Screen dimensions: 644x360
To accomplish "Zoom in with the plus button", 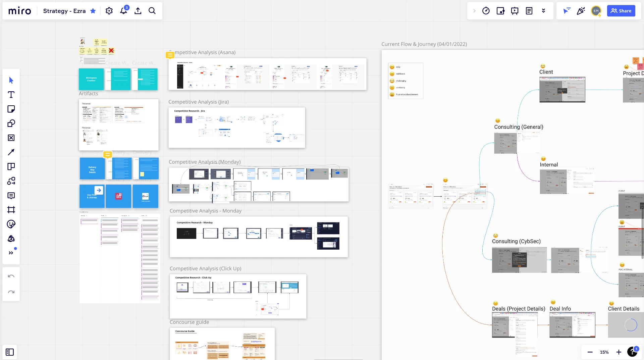I will point(619,352).
